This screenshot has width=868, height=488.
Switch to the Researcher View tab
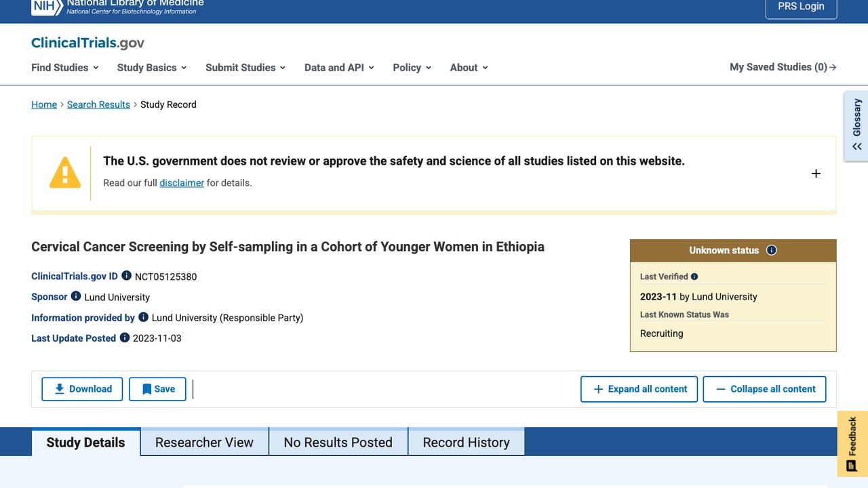point(204,442)
